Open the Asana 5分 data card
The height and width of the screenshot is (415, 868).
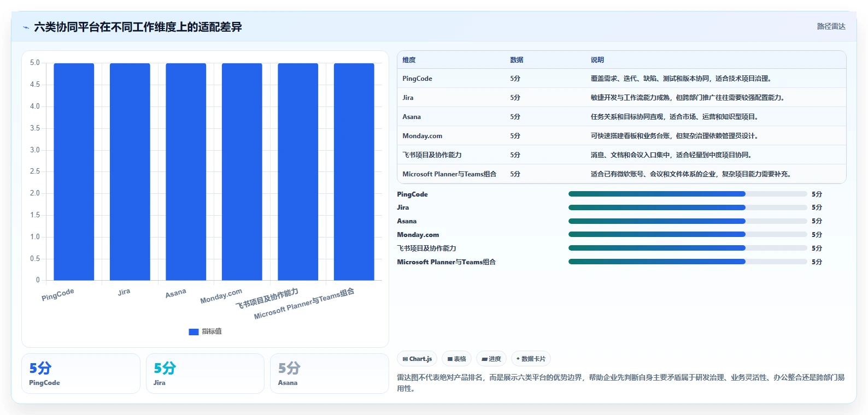click(330, 373)
